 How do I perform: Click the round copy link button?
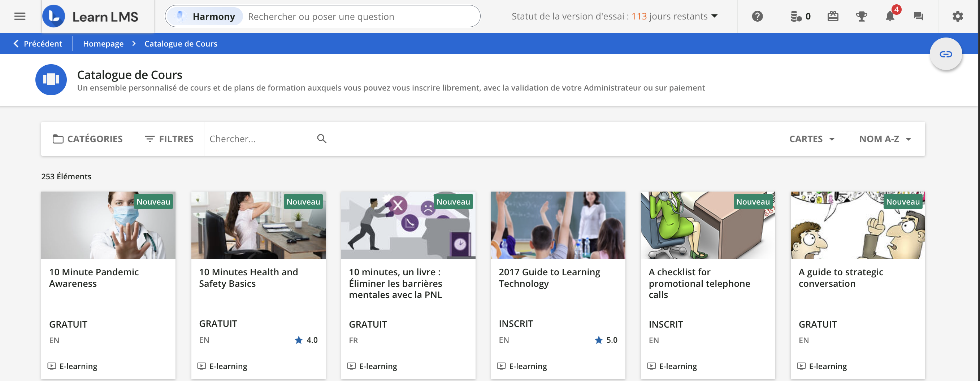pyautogui.click(x=945, y=54)
